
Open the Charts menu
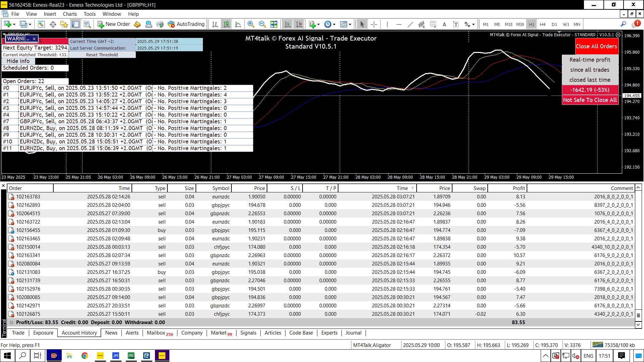[70, 14]
